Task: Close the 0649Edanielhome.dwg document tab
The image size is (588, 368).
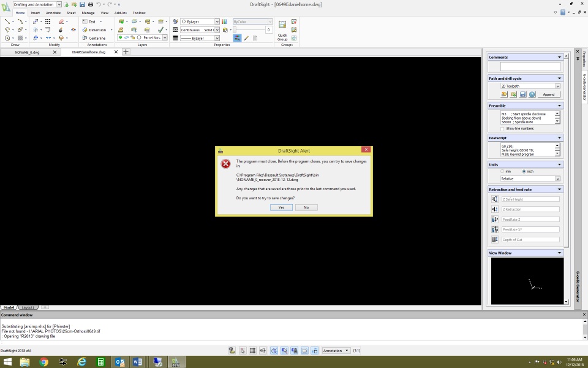Action: pyautogui.click(x=116, y=52)
